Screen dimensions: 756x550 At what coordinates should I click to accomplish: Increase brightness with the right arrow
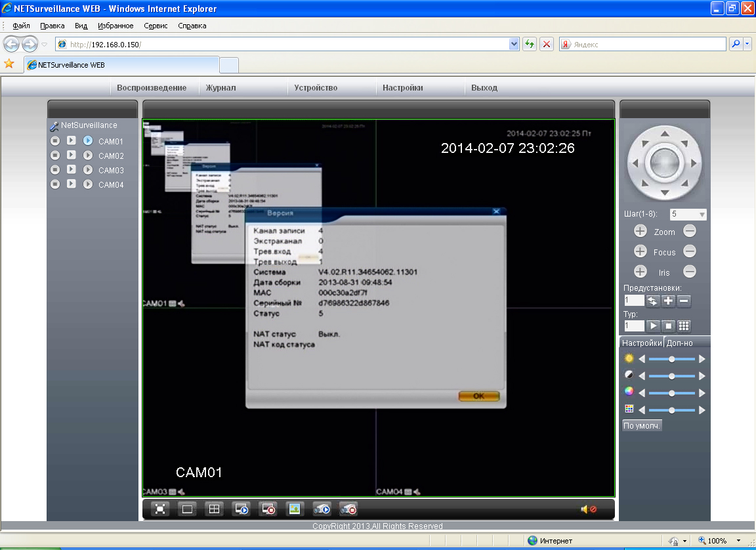pos(702,359)
